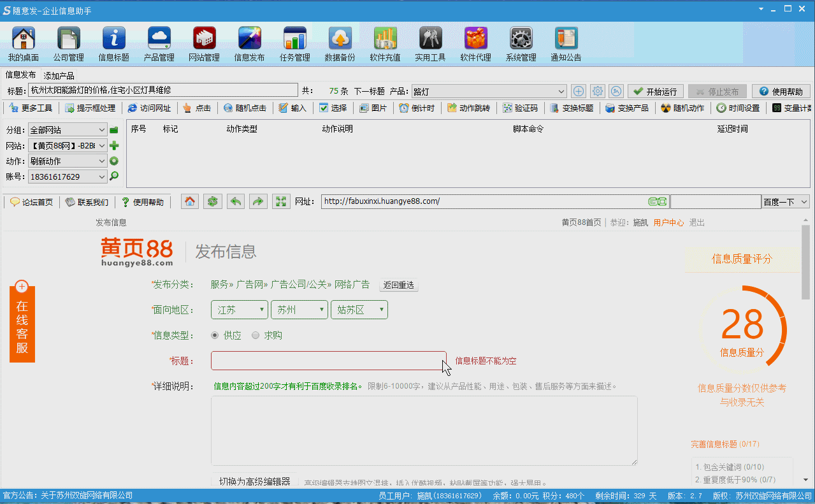Screen dimensions: 815x504
Task: Go to browser home page icon
Action: pos(189,201)
